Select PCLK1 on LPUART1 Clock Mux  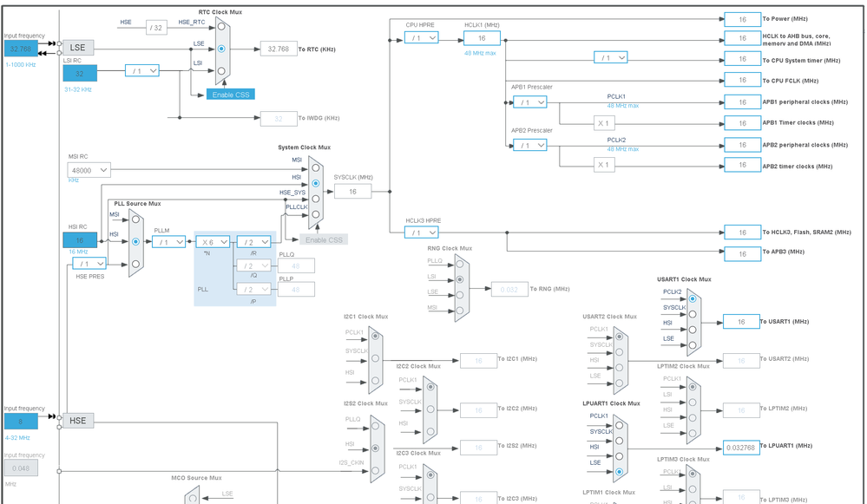point(620,425)
